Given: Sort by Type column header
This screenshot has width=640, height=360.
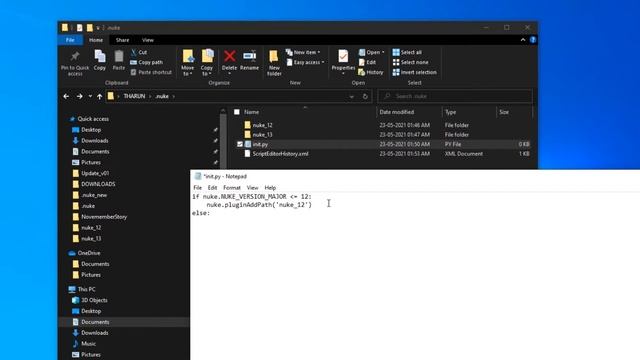Looking at the screenshot, I should (451, 112).
